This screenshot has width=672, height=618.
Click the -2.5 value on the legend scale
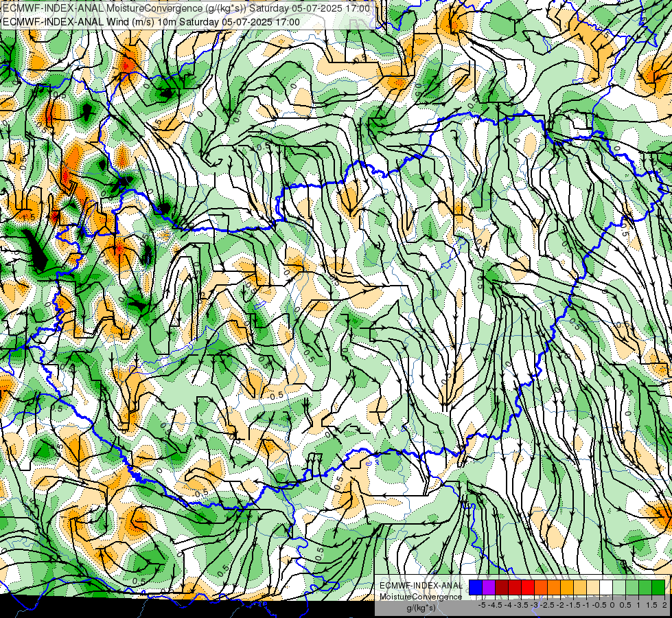tap(547, 605)
